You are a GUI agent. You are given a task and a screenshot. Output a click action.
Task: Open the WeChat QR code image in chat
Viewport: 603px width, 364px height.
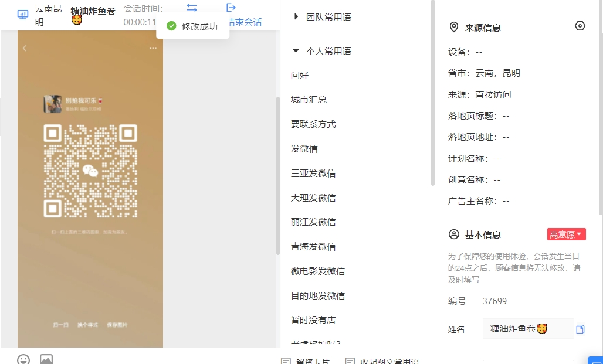[x=90, y=189]
